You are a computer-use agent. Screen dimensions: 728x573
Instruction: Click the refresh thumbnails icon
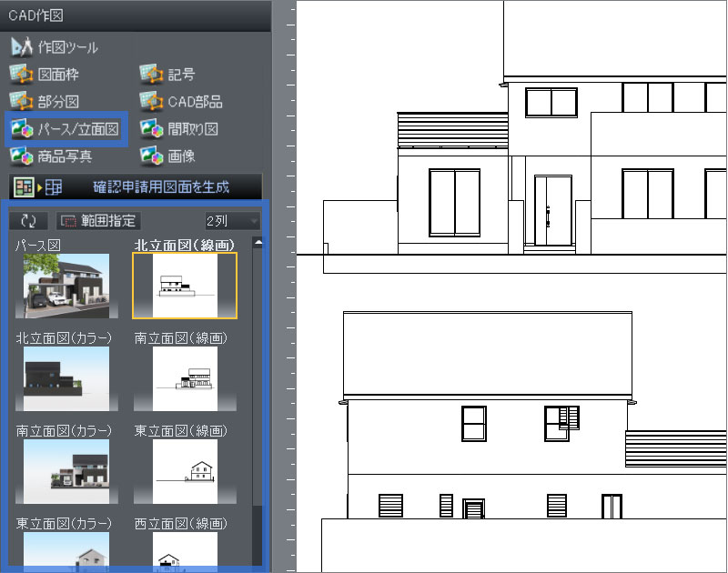(x=28, y=221)
